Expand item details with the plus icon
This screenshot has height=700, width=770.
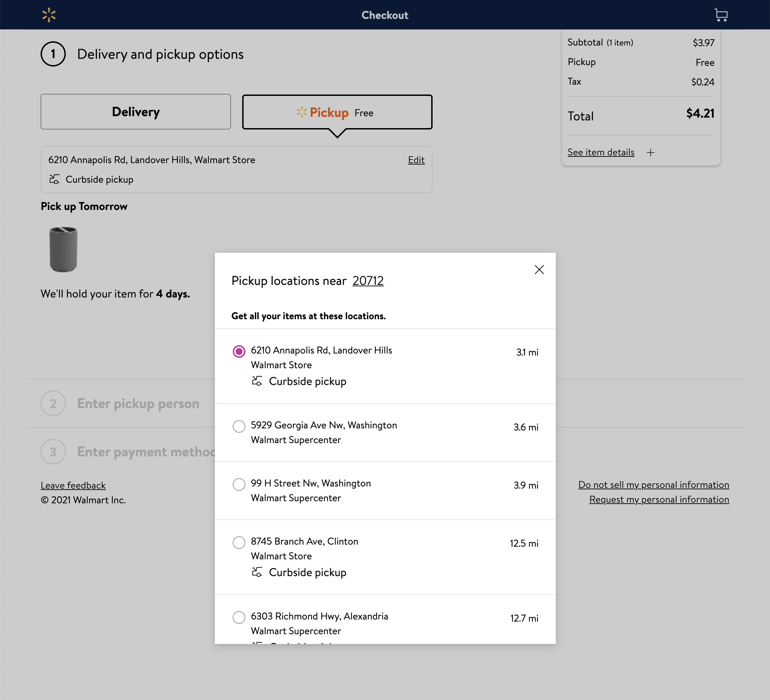(x=651, y=152)
